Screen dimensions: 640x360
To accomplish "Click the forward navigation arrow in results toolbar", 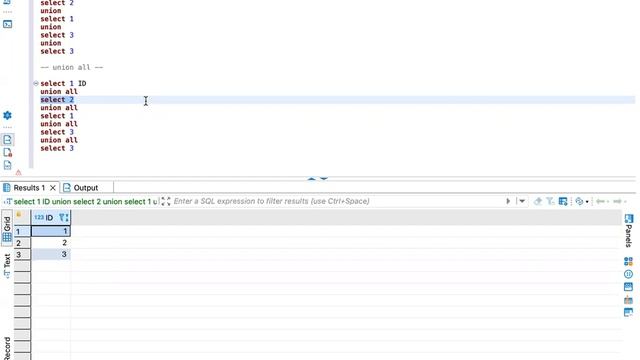I will coord(618,201).
